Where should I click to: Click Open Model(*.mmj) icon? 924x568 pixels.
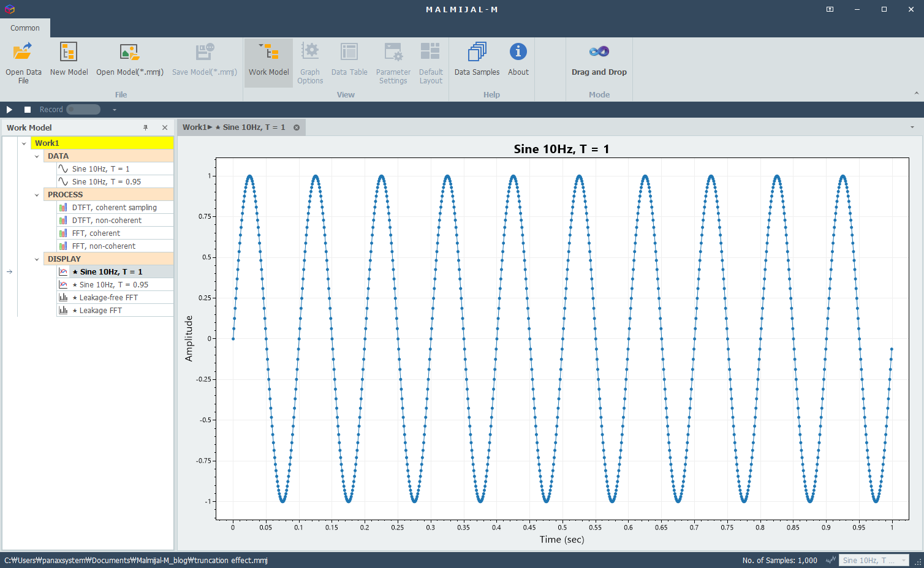[130, 53]
